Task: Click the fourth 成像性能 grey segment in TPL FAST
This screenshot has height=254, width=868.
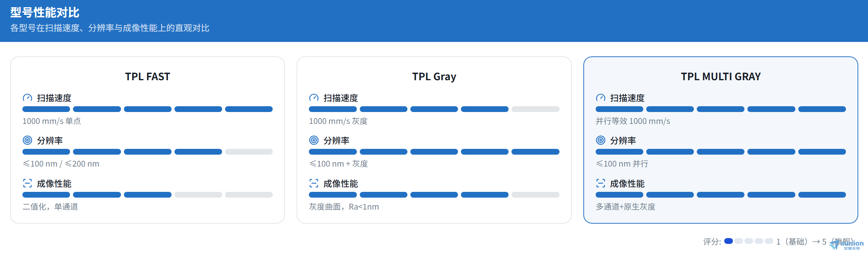Action: click(198, 195)
